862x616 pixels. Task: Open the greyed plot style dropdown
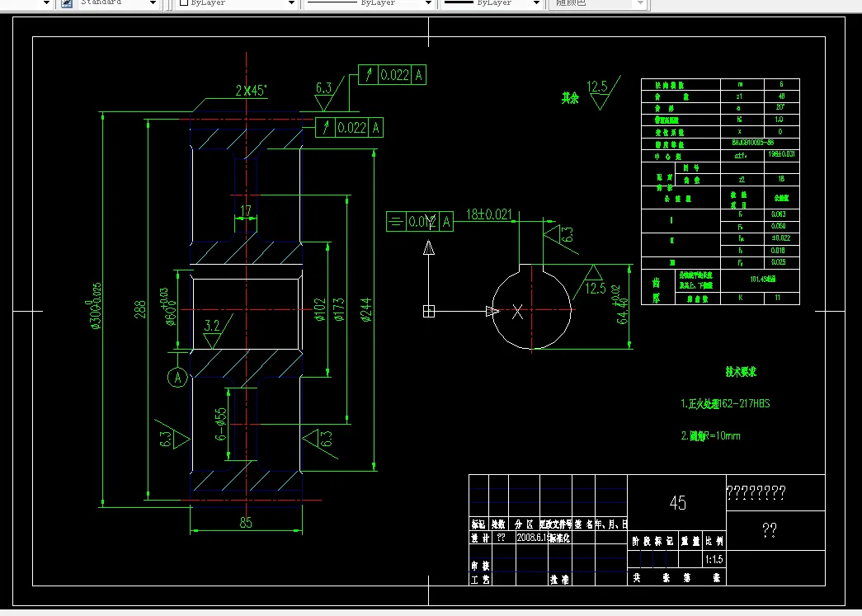(640, 3)
